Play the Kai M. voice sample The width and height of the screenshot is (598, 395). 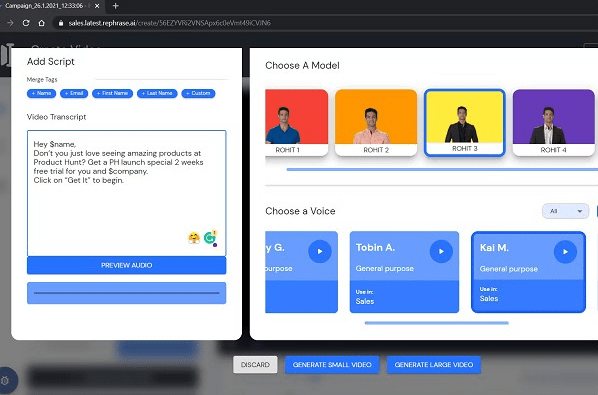click(565, 252)
